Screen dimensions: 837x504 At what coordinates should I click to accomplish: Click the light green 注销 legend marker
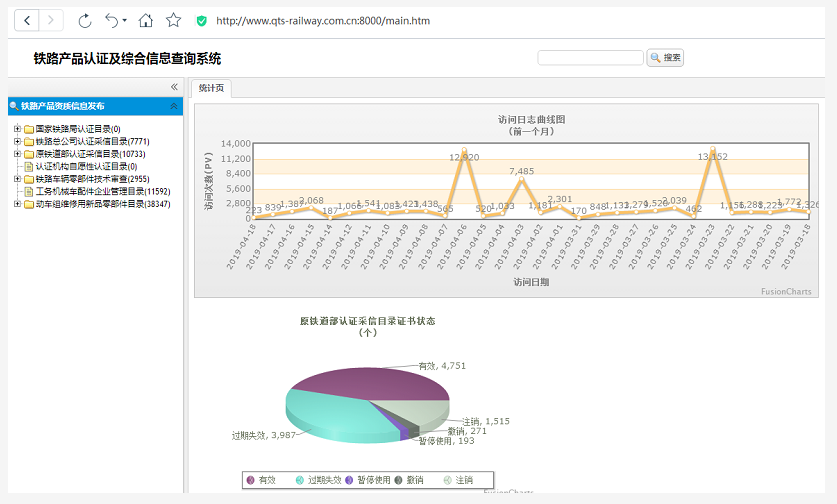[447, 480]
